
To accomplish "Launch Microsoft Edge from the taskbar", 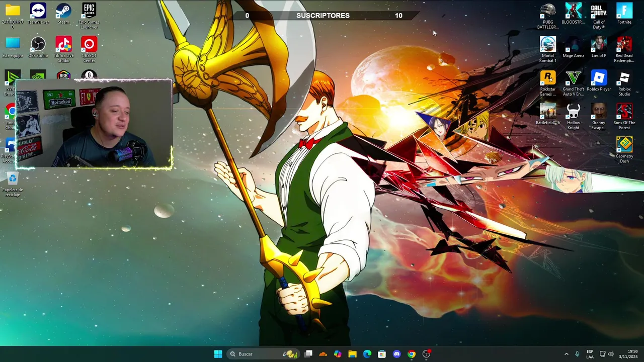I will coord(367,354).
